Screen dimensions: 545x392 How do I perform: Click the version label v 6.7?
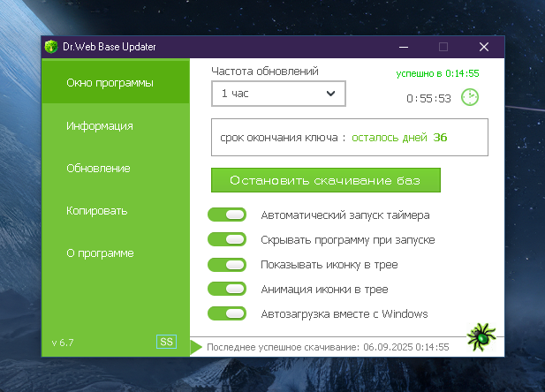(x=63, y=343)
